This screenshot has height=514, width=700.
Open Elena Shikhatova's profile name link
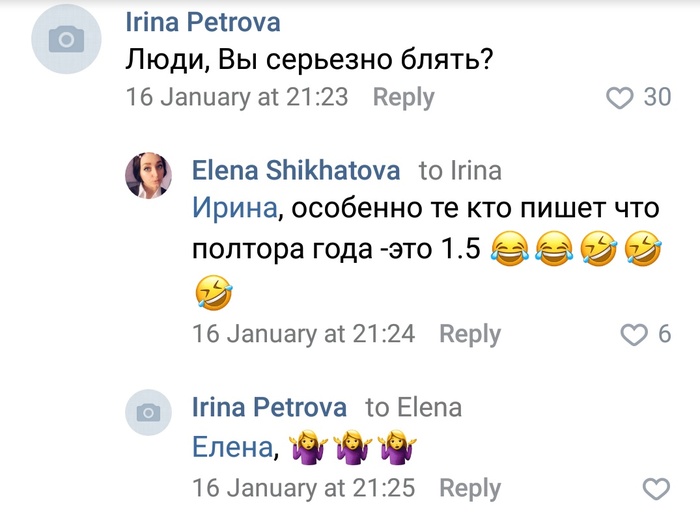pyautogui.click(x=295, y=171)
